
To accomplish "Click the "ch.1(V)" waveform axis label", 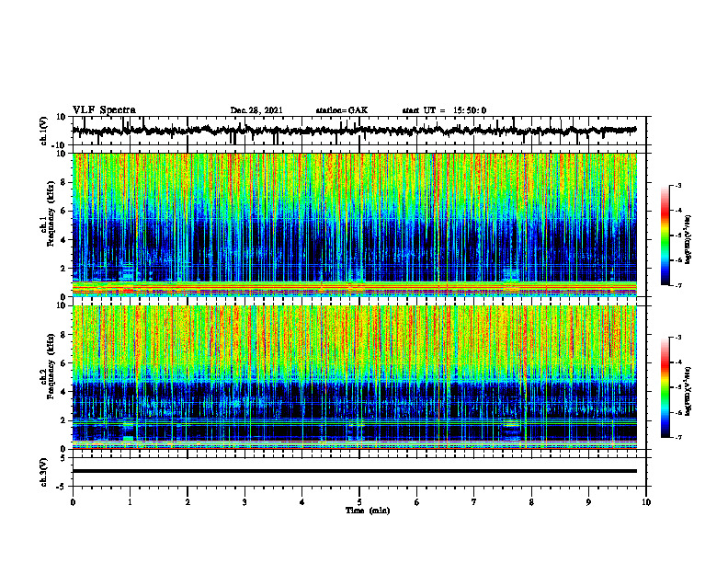I will click(44, 131).
